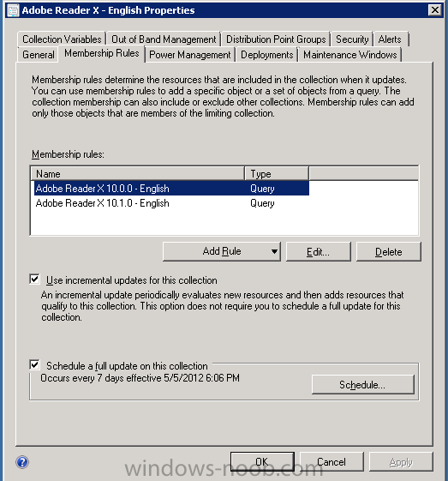Go to Distribution Point Groups tab
448x481 pixels.
(276, 39)
